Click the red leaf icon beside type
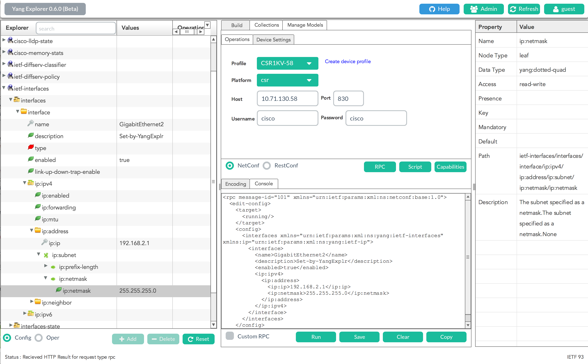 (31, 147)
